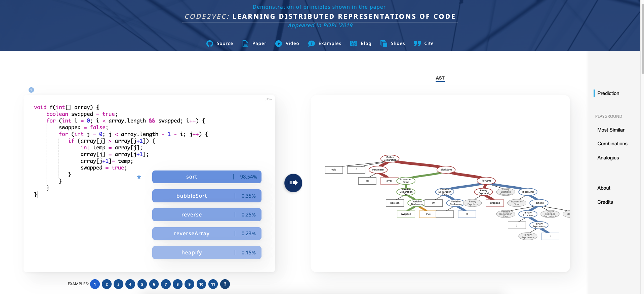Click the f AST leaf node
Viewport: 644px width, 294px height.
pos(356,170)
